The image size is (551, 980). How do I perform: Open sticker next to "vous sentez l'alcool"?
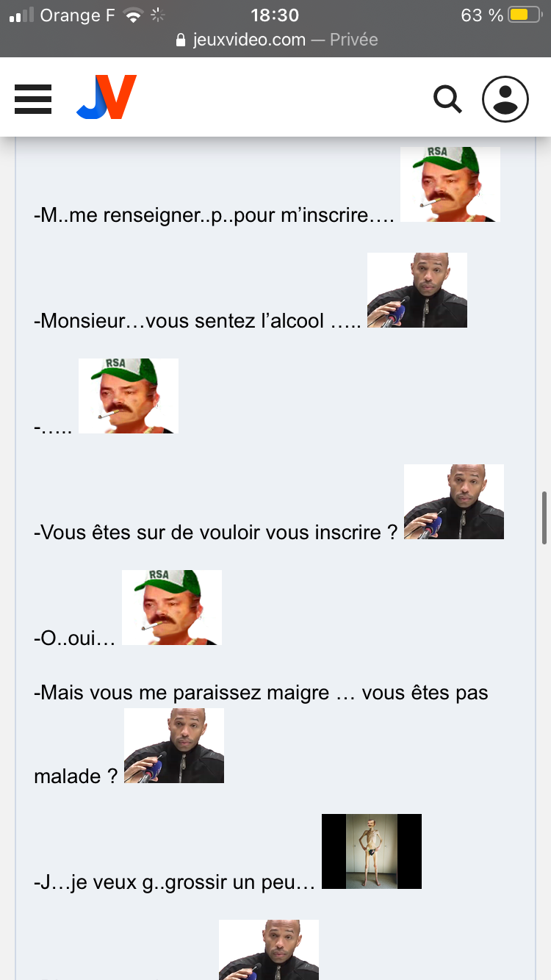pyautogui.click(x=417, y=290)
